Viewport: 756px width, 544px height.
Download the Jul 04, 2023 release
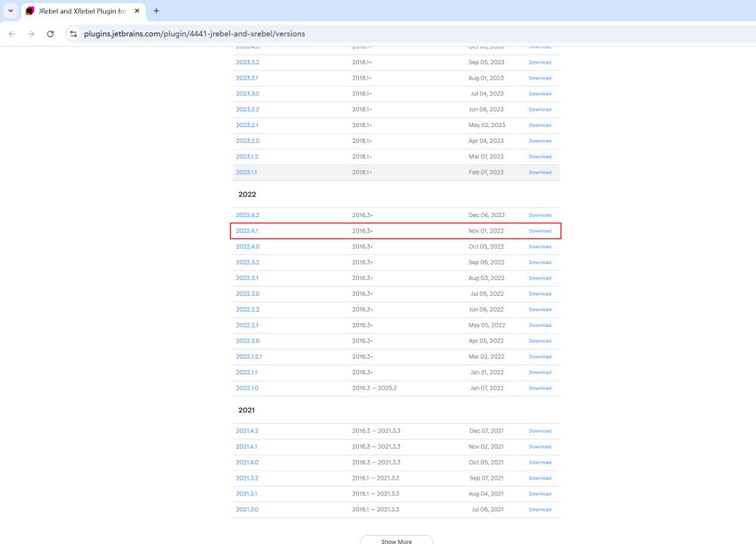click(540, 94)
